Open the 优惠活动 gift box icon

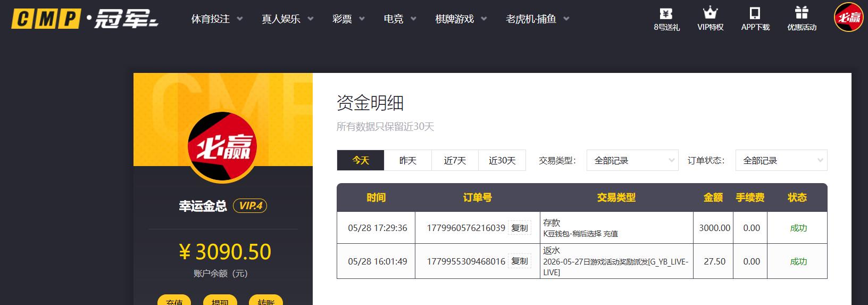802,19
